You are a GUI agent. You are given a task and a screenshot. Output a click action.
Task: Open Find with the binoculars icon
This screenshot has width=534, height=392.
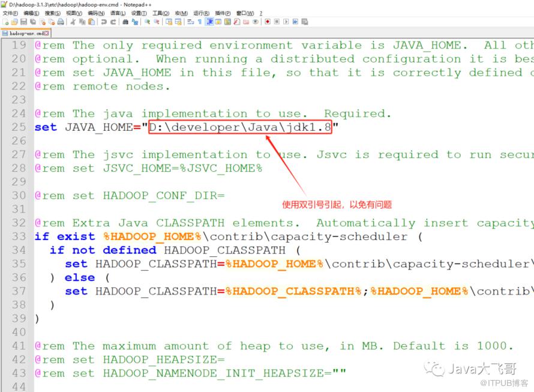(x=125, y=22)
